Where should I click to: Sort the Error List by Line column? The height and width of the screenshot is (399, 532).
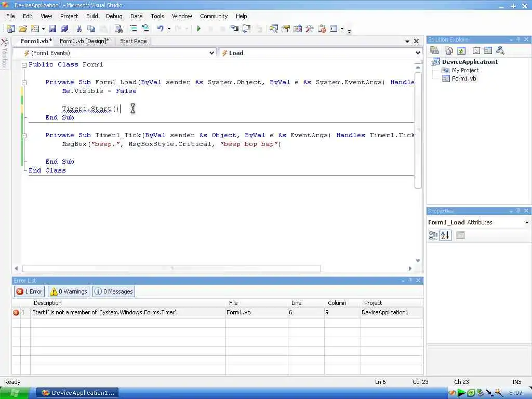pyautogui.click(x=306, y=303)
